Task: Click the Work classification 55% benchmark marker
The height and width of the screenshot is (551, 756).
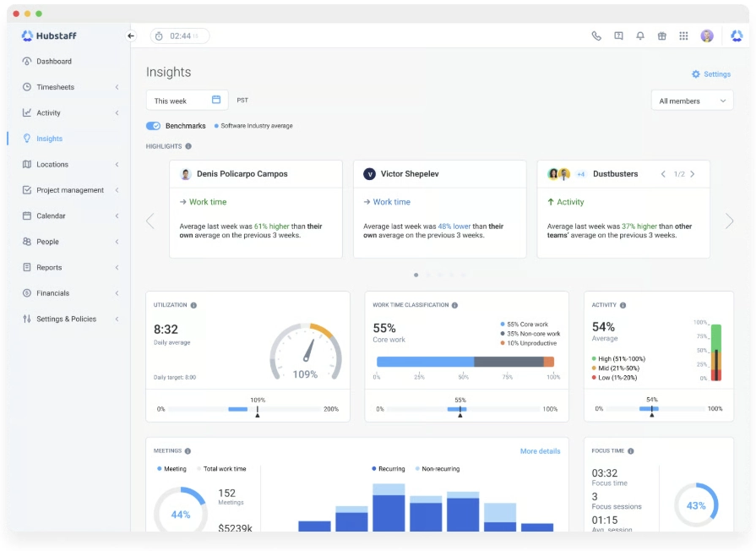Action: tap(460, 412)
